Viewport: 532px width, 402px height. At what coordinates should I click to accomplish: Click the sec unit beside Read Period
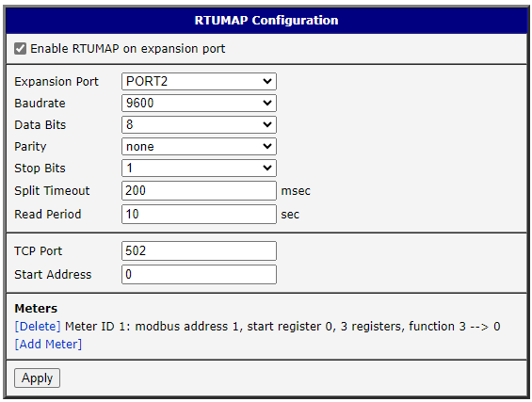tap(290, 215)
